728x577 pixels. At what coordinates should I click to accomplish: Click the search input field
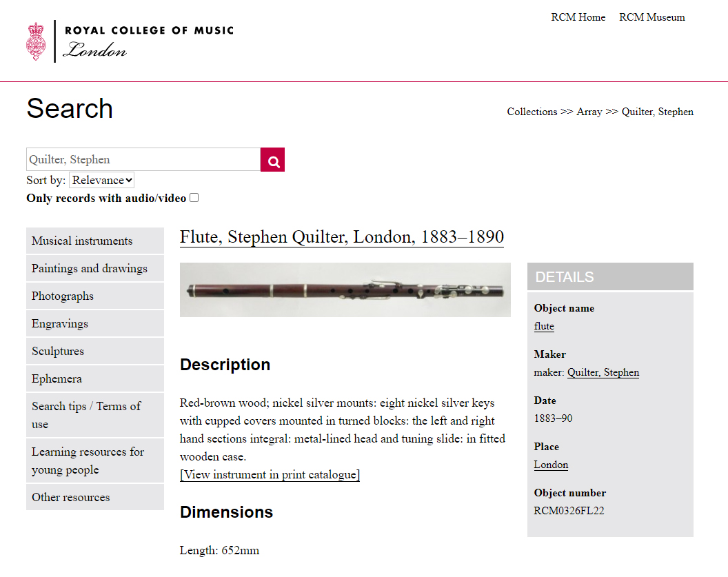pyautogui.click(x=143, y=160)
